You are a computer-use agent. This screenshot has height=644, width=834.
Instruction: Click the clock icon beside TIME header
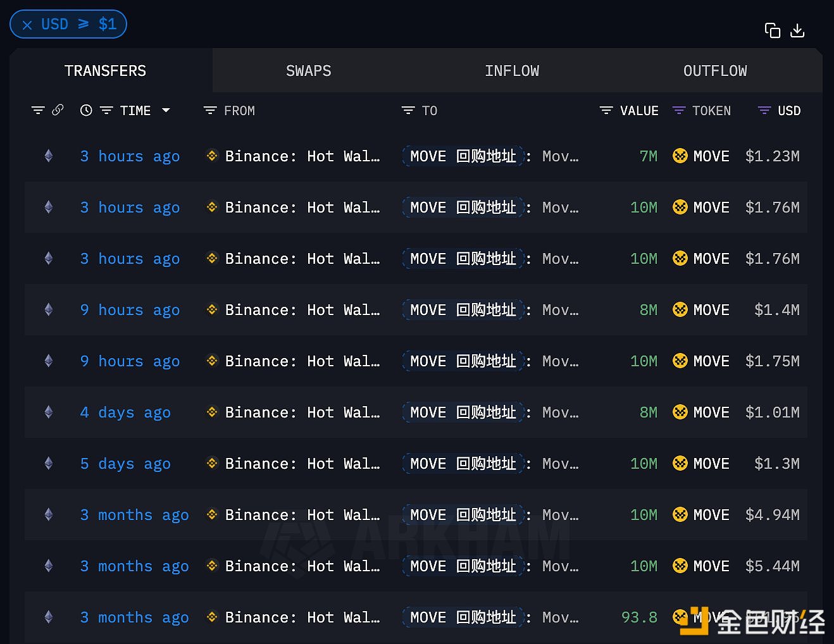(x=86, y=109)
